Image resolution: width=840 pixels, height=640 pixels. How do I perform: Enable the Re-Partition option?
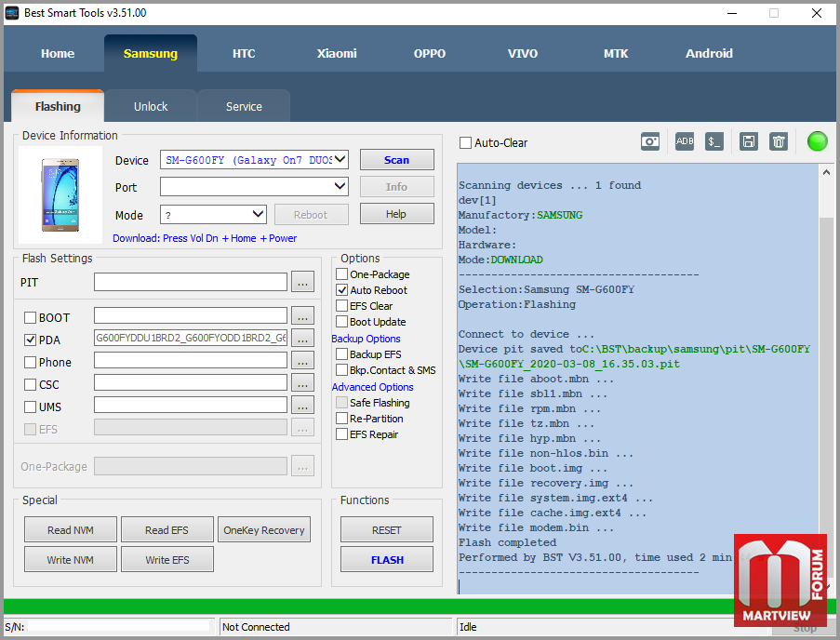[x=341, y=419]
